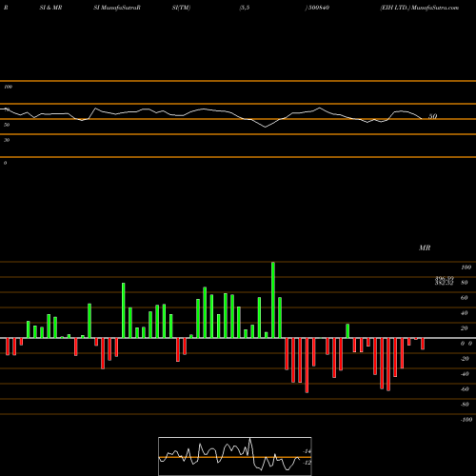Screen dimensions: 476x476
Task: Click the 40 axis label in MR panel
Action: (465, 313)
